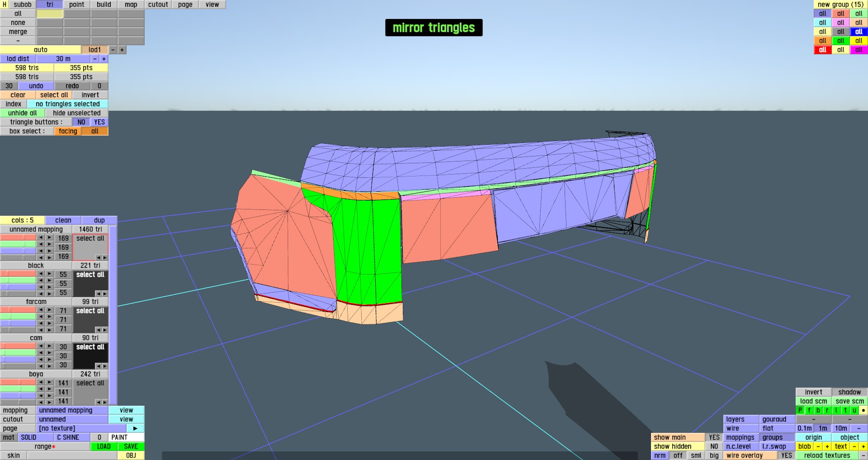The width and height of the screenshot is (868, 460).
Task: Open the cutout name 'unnamed' field
Action: pos(72,419)
